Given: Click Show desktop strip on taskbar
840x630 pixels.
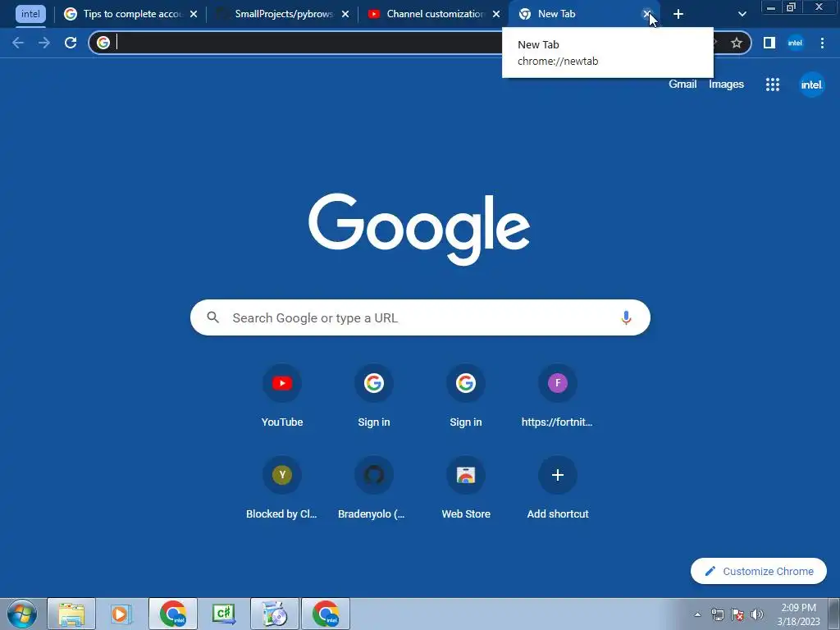Looking at the screenshot, I should [834, 614].
